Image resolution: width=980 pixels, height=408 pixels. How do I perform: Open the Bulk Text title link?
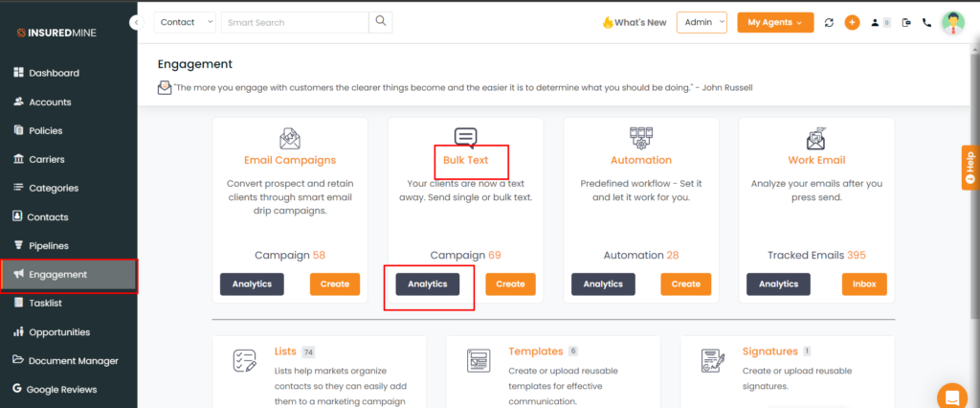(466, 160)
